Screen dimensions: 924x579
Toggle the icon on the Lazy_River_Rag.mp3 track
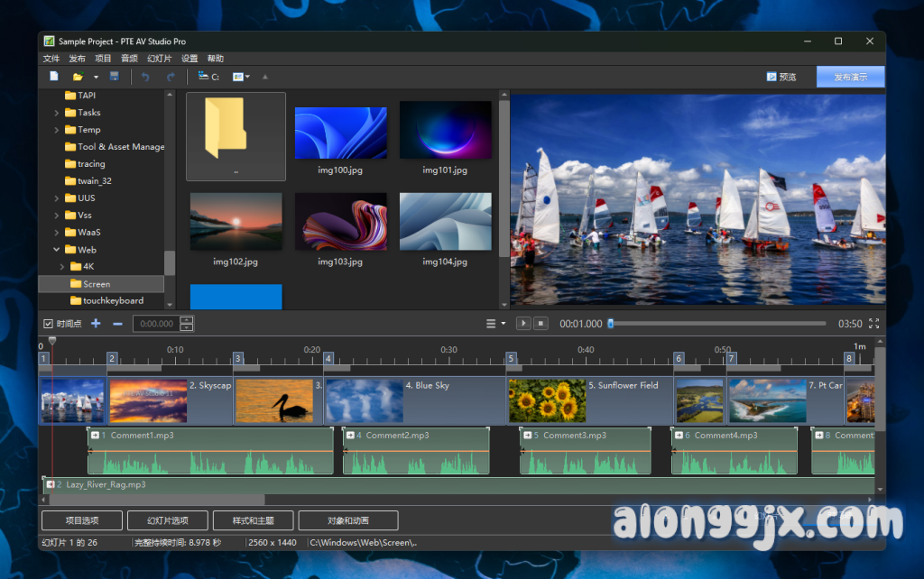tap(51, 484)
